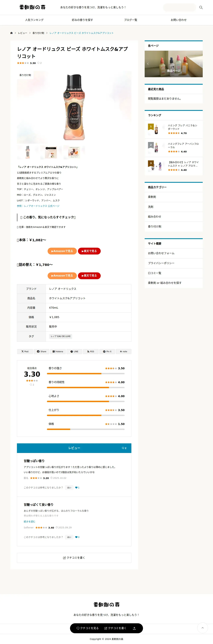Expand 続きを読む on second review
The height and width of the screenshot is (644, 213).
tap(30, 522)
